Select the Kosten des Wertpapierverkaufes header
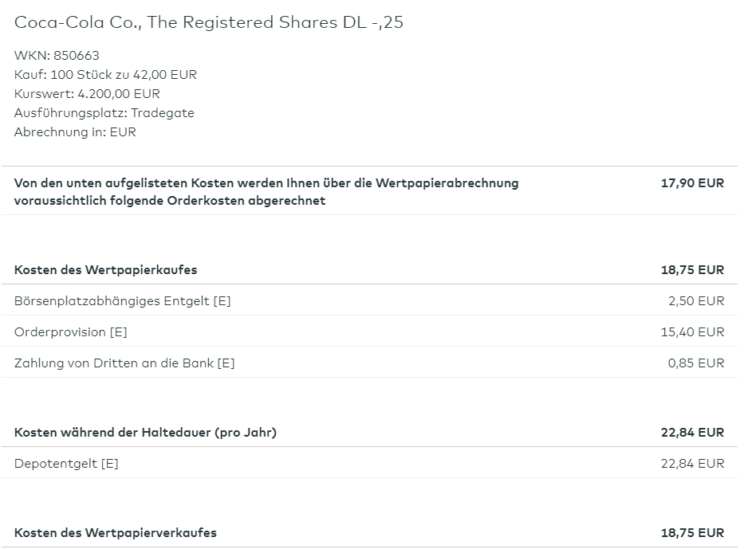This screenshot has height=549, width=756. [115, 533]
